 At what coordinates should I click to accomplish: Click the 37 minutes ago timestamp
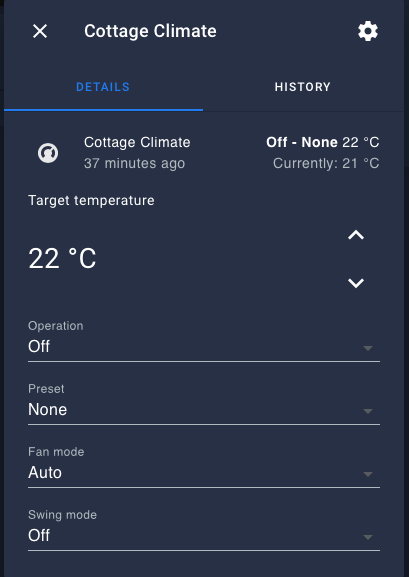click(x=134, y=163)
